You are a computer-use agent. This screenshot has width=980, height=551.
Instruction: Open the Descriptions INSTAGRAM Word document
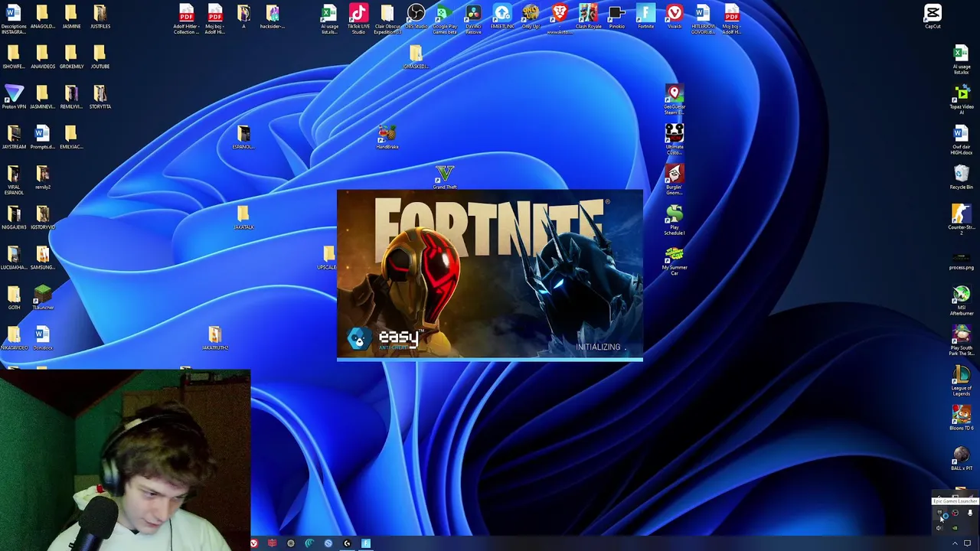click(x=14, y=19)
